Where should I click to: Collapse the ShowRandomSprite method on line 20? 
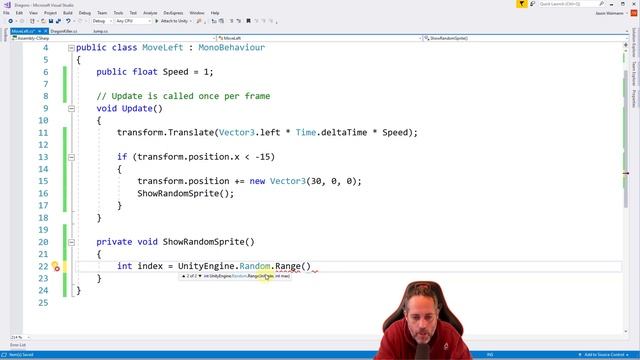click(x=71, y=242)
